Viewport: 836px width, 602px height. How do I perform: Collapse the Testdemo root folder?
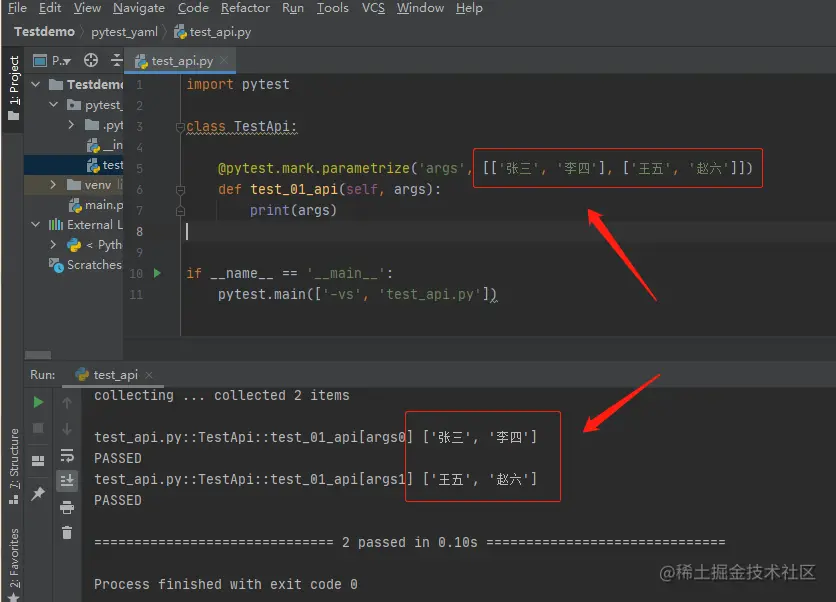tap(36, 84)
